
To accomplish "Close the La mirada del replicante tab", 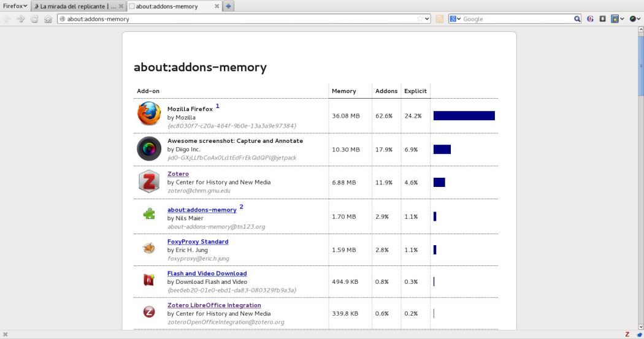I will click(121, 6).
